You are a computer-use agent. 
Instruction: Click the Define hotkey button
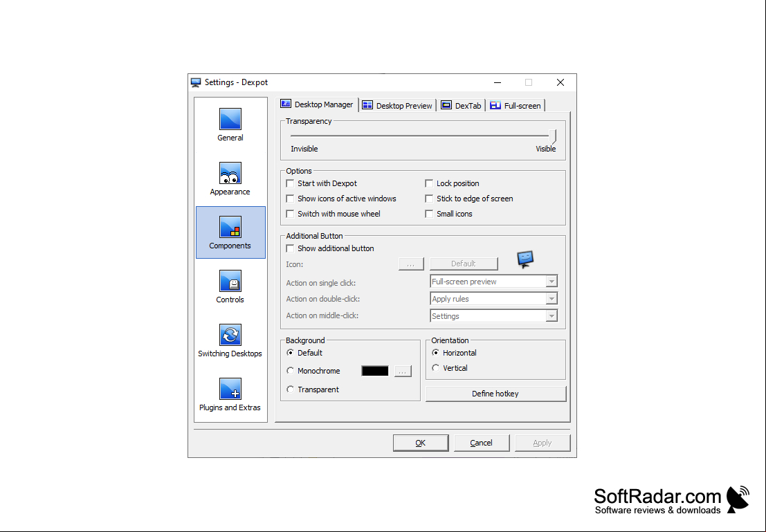[x=496, y=394]
